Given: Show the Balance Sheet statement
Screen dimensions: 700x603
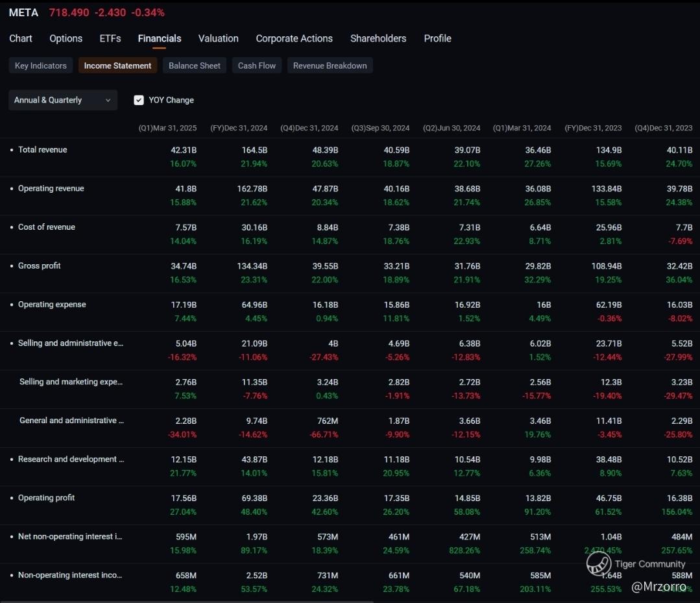Looking at the screenshot, I should click(x=195, y=66).
